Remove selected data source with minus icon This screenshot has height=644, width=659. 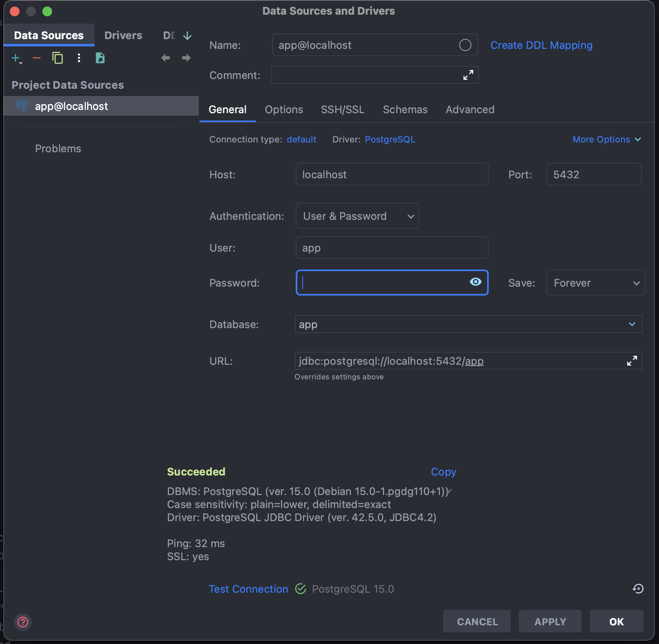pos(37,58)
